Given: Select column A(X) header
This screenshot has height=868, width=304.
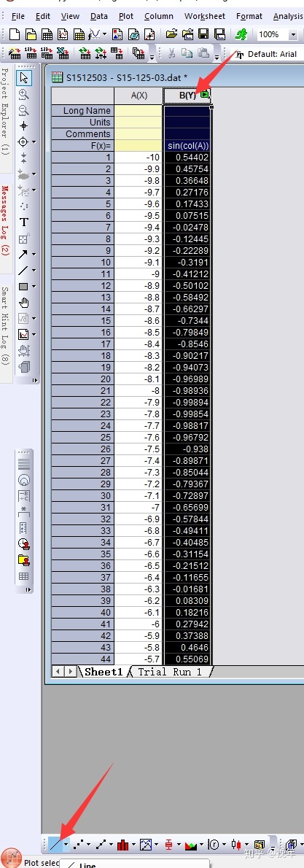Looking at the screenshot, I should coord(139,96).
